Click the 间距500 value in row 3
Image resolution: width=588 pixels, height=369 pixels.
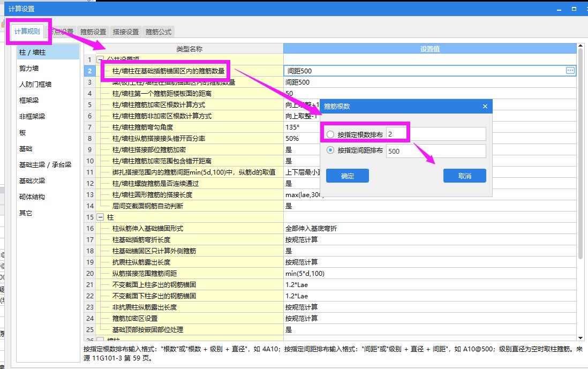click(x=429, y=82)
